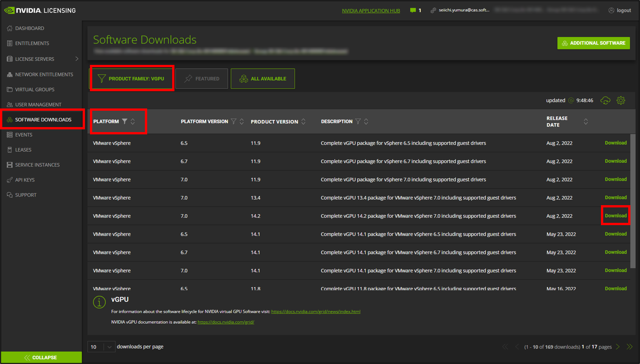Screen dimensions: 640x364
Task: Click product version 13.4 cell
Action: [x=256, y=198]
